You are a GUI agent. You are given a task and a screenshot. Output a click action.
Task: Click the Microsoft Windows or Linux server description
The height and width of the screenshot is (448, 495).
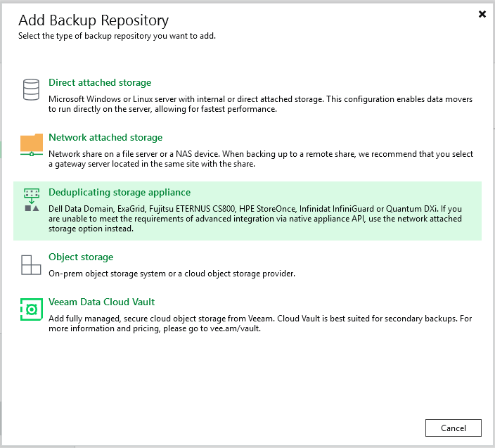pos(260,104)
